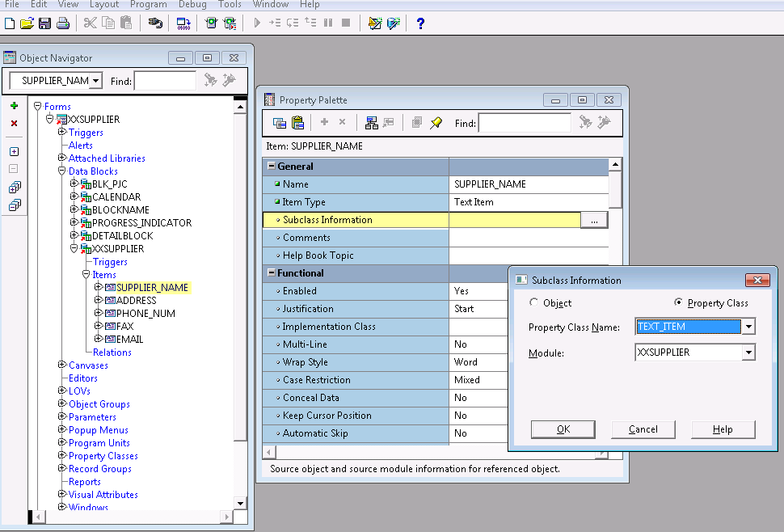The image size is (784, 532).
Task: Cancel the Subclass Information dialog
Action: [x=643, y=429]
